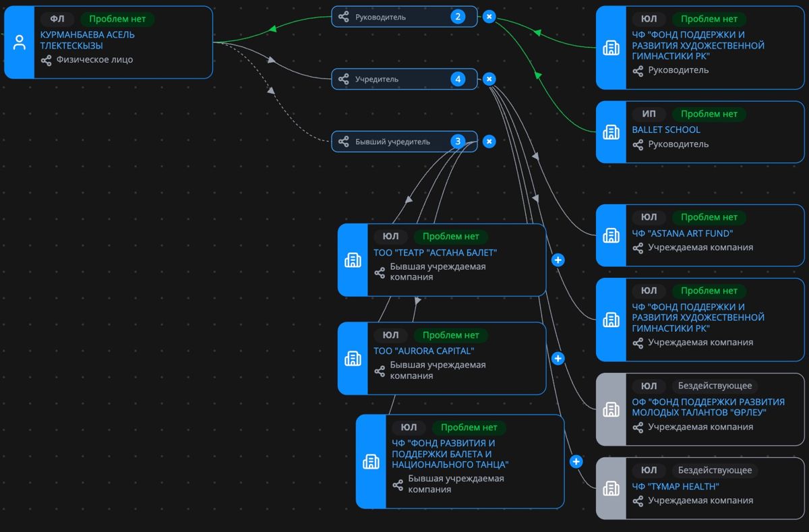Click building icon on балета и национального танца card
This screenshot has height=532, width=809.
pyautogui.click(x=371, y=461)
